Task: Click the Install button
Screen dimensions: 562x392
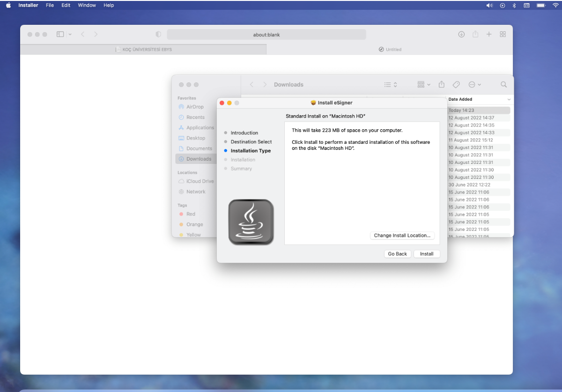Action: click(427, 253)
